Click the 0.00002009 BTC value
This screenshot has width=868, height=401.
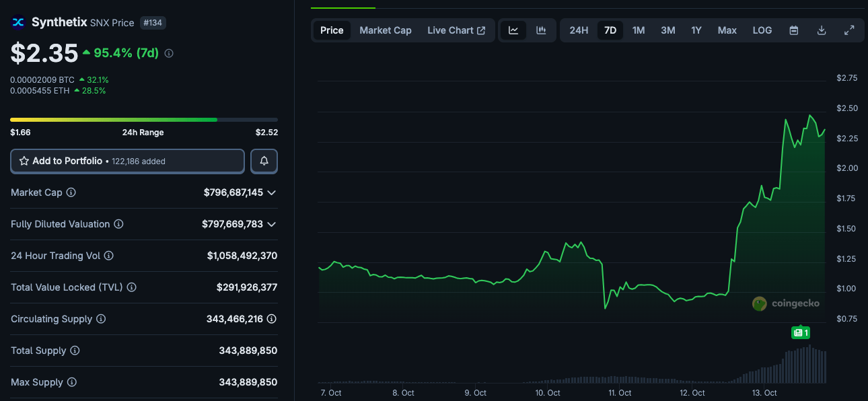tap(42, 79)
